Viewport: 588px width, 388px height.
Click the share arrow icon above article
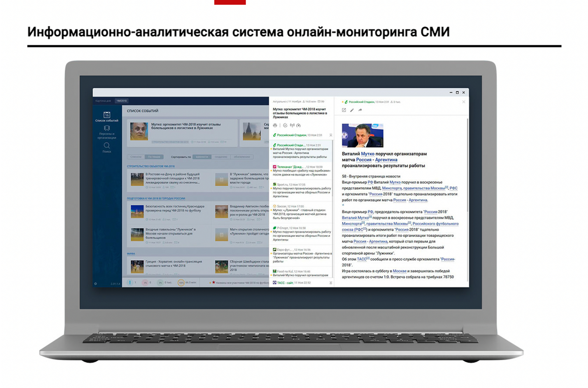click(x=360, y=110)
